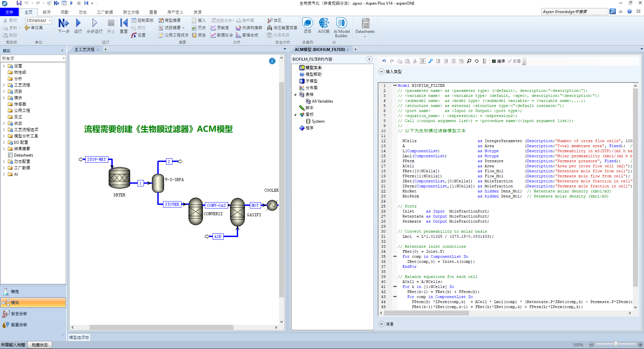Select the 模型文本 tree item
Viewport: 644px width, 349px height.
[310, 68]
